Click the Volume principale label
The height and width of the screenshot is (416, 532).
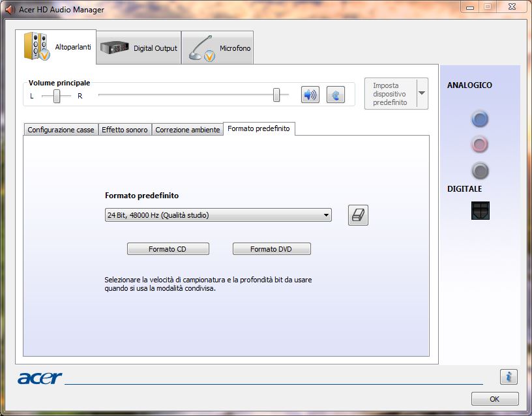pos(59,83)
